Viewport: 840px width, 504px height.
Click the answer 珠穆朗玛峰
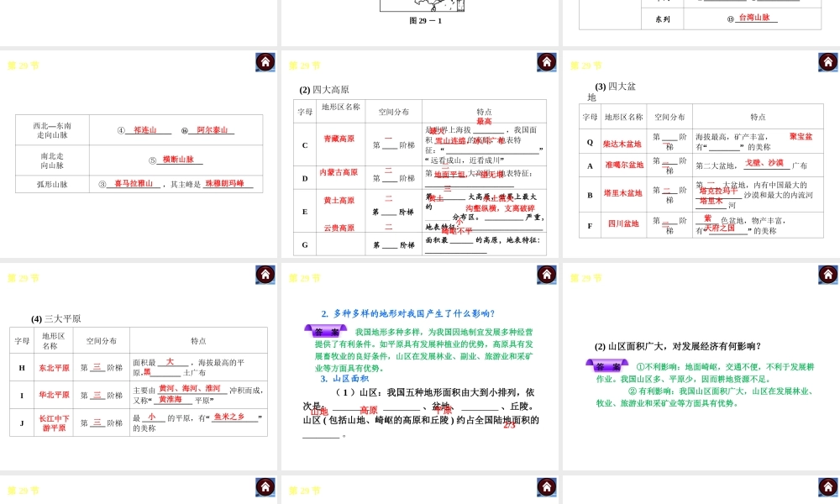click(x=224, y=183)
